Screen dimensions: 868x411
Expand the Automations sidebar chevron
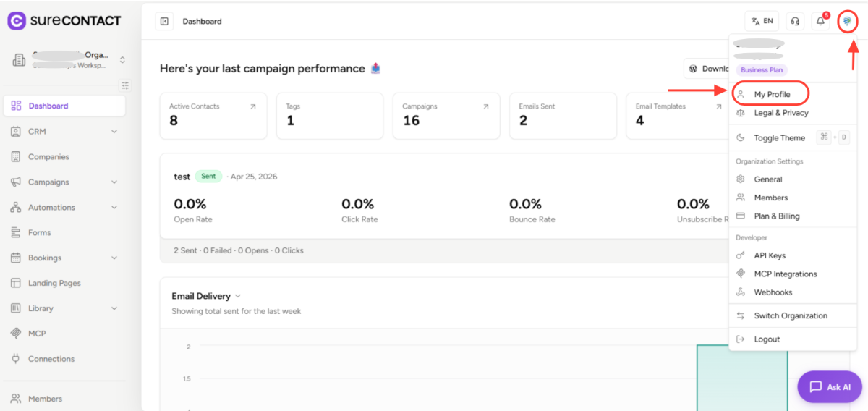(x=114, y=208)
